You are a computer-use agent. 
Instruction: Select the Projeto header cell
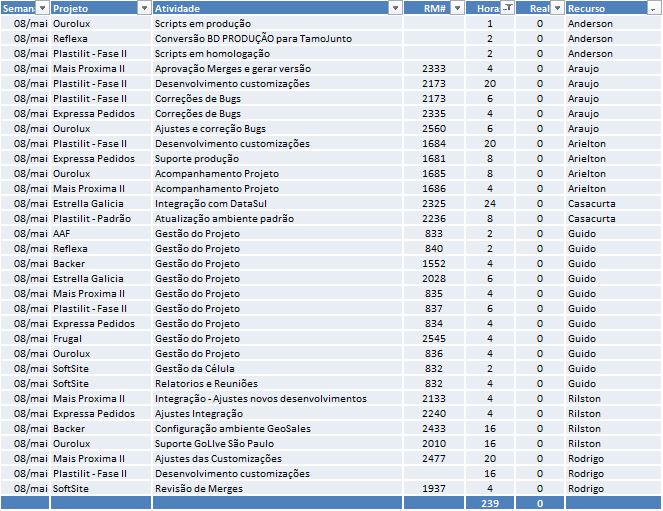tap(101, 8)
